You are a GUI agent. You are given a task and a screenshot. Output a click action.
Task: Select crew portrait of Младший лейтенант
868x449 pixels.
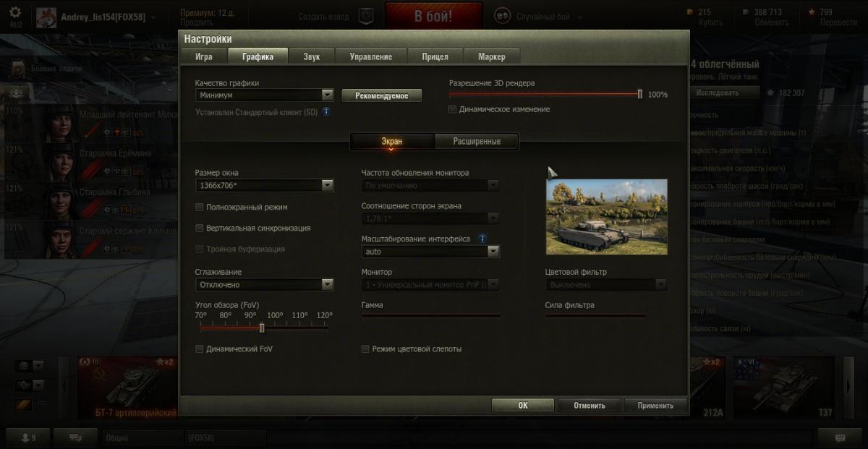click(x=62, y=124)
